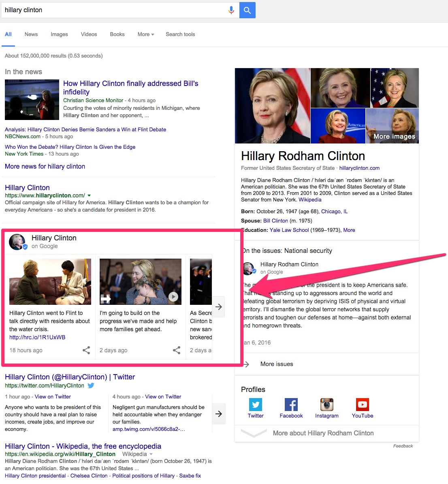
Task: Open More issues in knowledge panel
Action: [x=277, y=364]
